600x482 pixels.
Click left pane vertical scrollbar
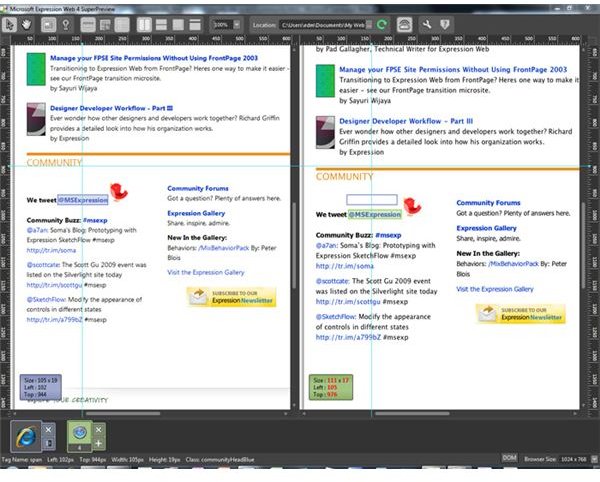[294, 245]
